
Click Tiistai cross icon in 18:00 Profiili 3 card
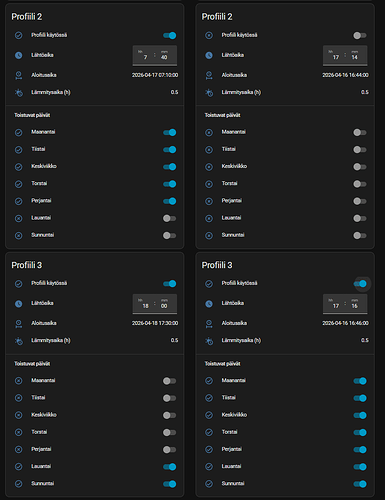pyautogui.click(x=19, y=398)
